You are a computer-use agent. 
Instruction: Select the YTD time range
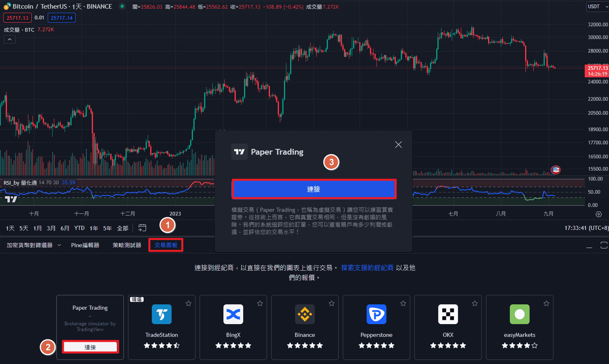click(x=79, y=228)
